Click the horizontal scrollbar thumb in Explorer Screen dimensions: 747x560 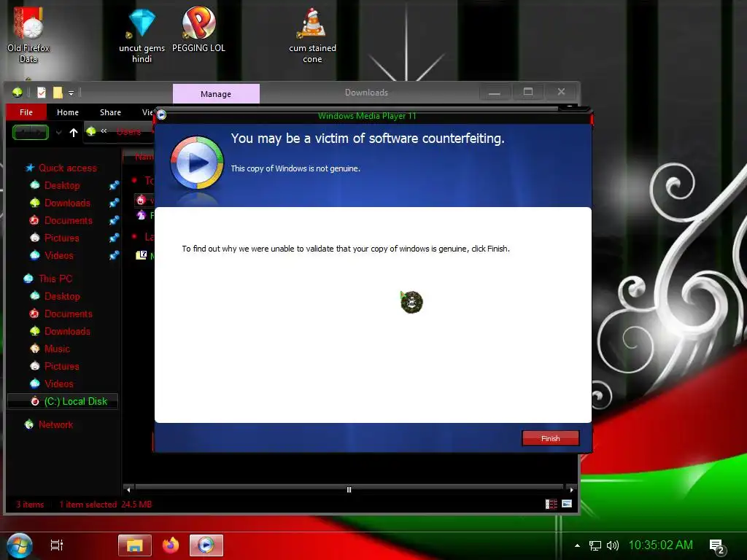pos(349,489)
